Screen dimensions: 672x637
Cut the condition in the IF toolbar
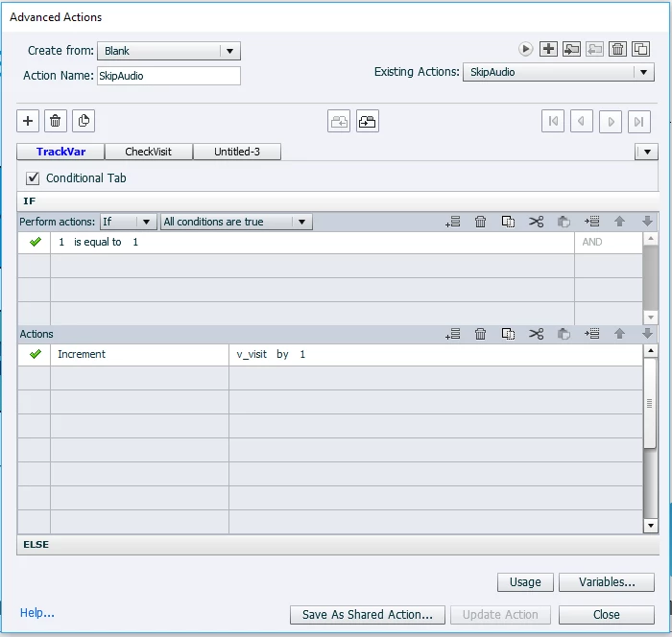pyautogui.click(x=536, y=222)
